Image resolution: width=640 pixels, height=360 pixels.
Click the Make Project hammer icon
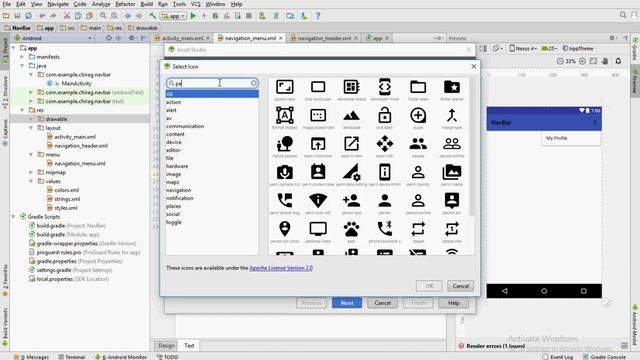click(153, 16)
